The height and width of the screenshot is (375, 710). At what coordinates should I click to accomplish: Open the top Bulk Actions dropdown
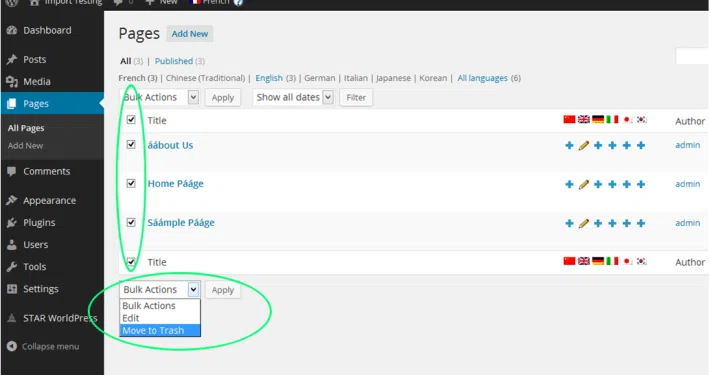159,97
